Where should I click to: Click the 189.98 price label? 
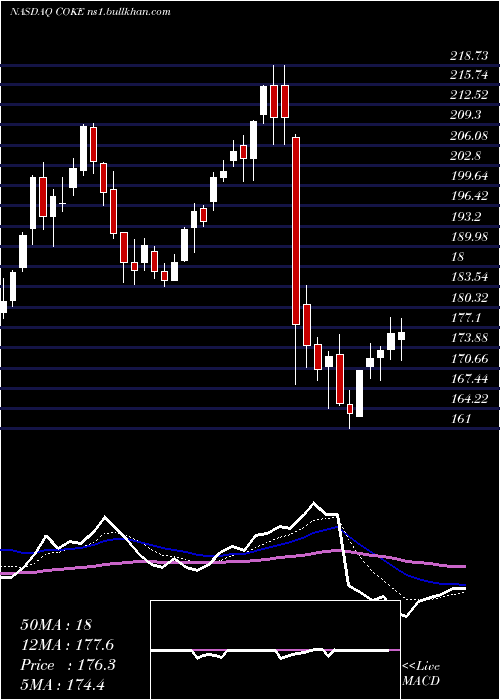point(469,237)
